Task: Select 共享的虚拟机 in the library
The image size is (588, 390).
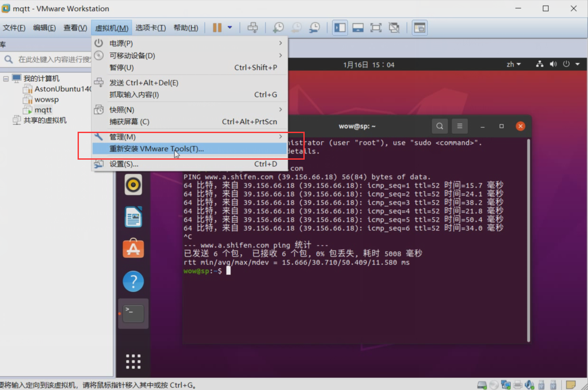Action: (45, 120)
